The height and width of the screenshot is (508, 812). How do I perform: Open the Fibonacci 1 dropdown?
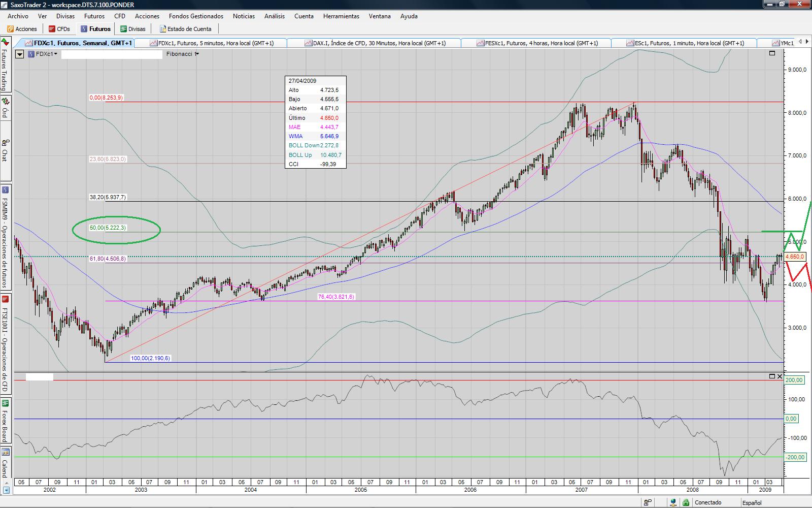tap(183, 54)
